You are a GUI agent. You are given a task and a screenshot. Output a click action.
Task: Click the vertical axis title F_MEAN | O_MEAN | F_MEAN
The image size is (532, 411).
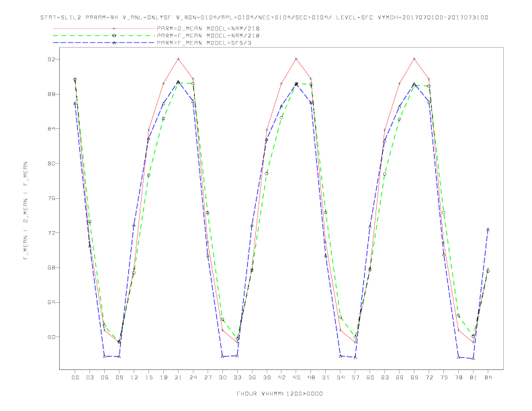26,211
